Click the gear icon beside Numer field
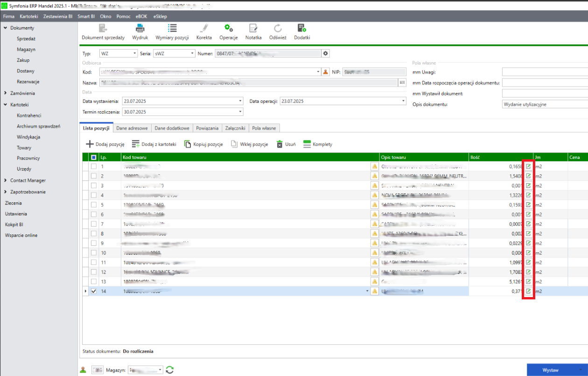This screenshot has height=376, width=588. coord(326,53)
